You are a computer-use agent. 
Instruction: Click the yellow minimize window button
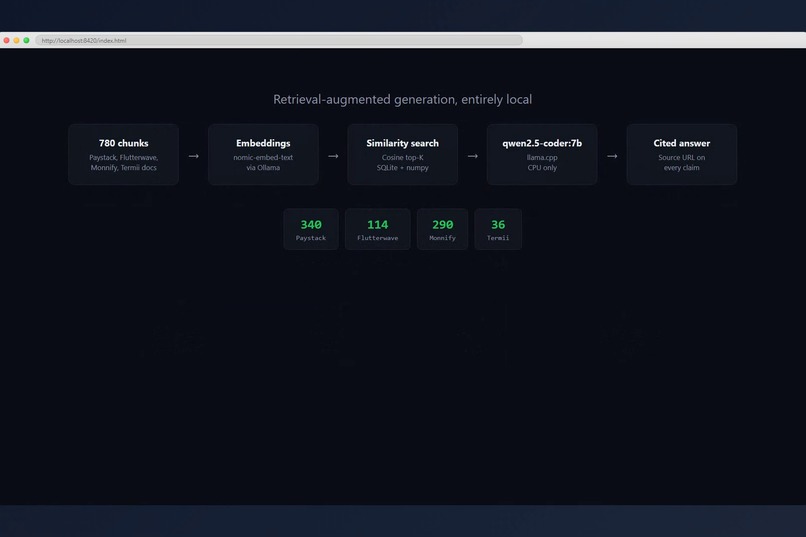coord(16,40)
